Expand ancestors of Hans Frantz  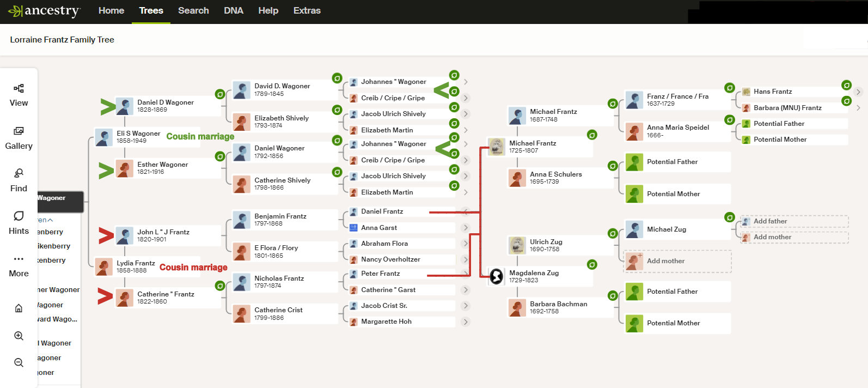[x=858, y=92]
